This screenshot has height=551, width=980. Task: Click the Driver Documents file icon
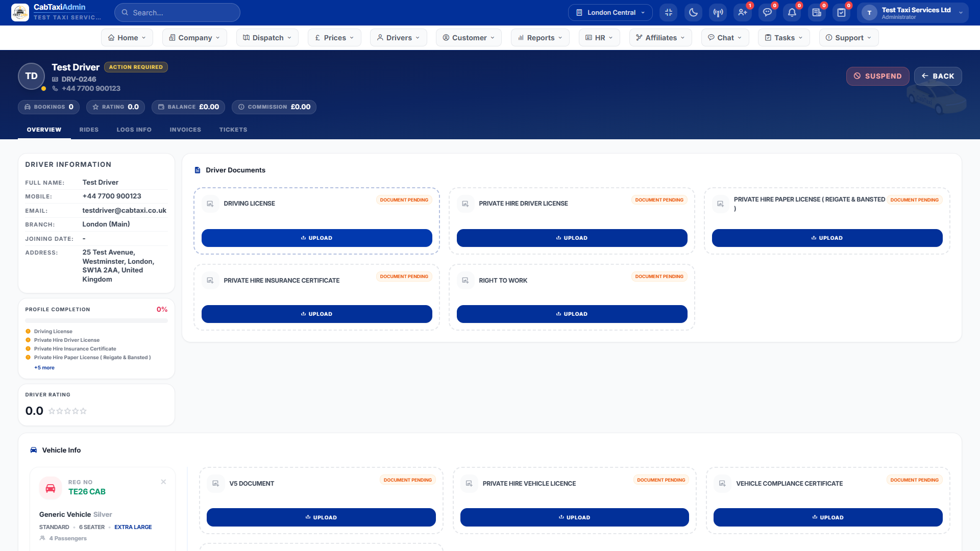(x=198, y=170)
